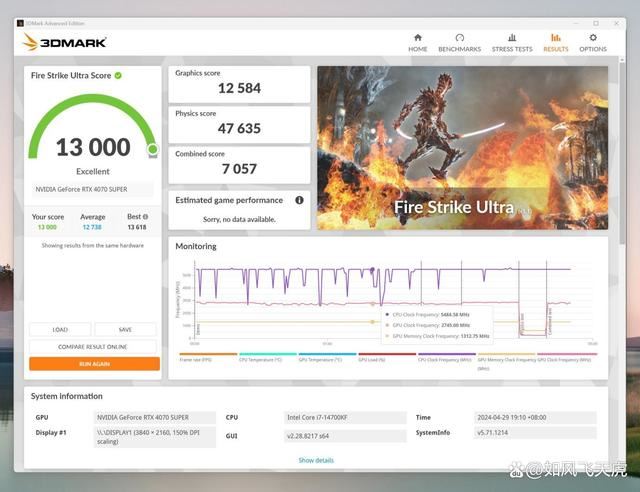The width and height of the screenshot is (640, 492).
Task: Click the orange RUN AGAIN button
Action: [x=94, y=364]
